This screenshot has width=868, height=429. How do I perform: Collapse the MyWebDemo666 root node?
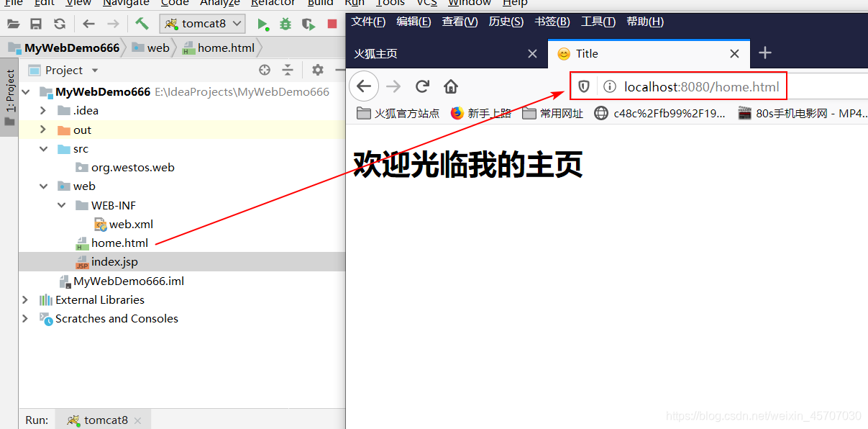point(26,92)
